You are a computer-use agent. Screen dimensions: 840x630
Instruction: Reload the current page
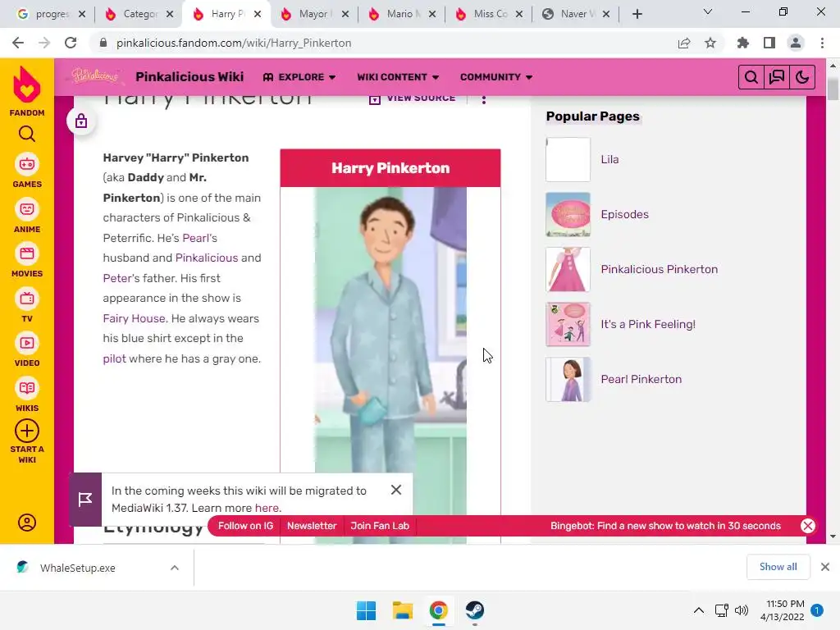point(71,43)
